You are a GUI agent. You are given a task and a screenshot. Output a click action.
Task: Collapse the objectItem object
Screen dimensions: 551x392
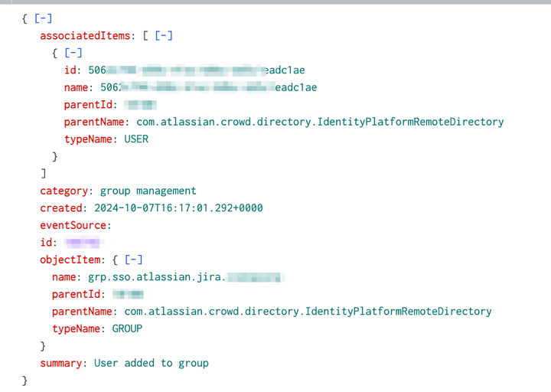134,260
